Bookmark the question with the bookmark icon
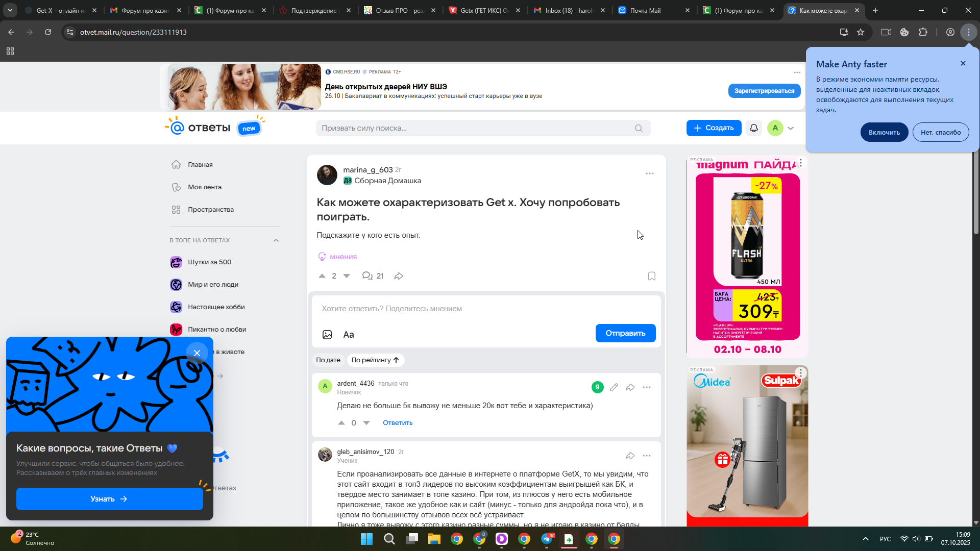Viewport: 980px width, 551px height. pyautogui.click(x=651, y=276)
